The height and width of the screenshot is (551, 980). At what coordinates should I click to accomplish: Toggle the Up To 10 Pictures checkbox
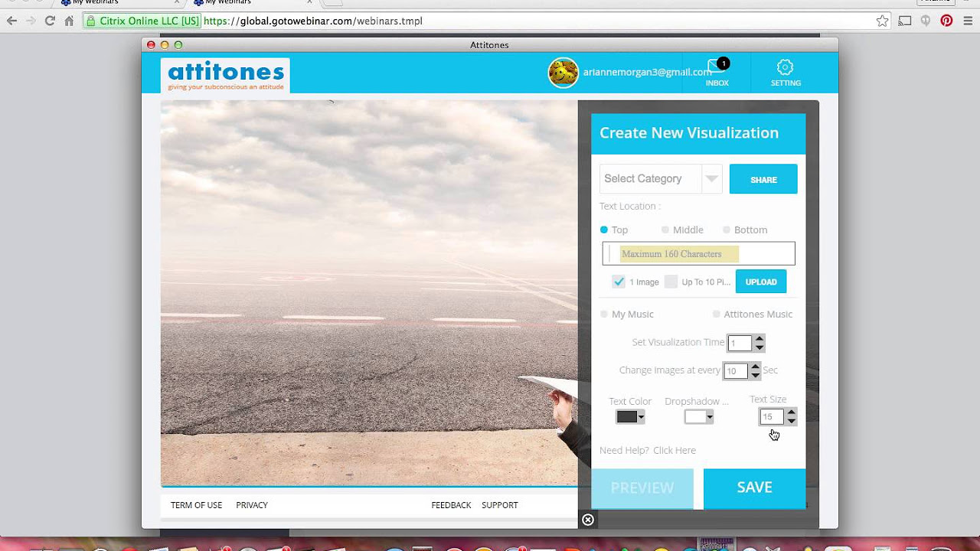[671, 282]
